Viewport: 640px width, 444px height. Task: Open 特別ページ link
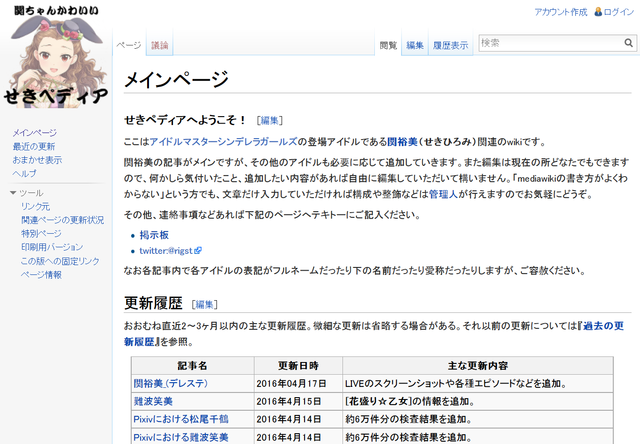(x=41, y=233)
